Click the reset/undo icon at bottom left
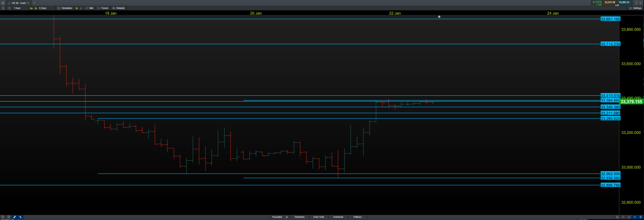644x220 pixels. click(x=3, y=217)
